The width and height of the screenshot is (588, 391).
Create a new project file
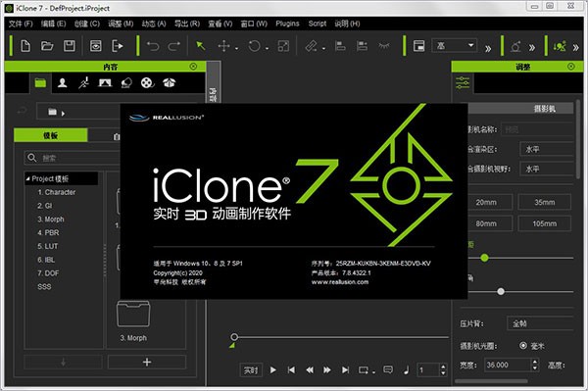click(x=25, y=46)
